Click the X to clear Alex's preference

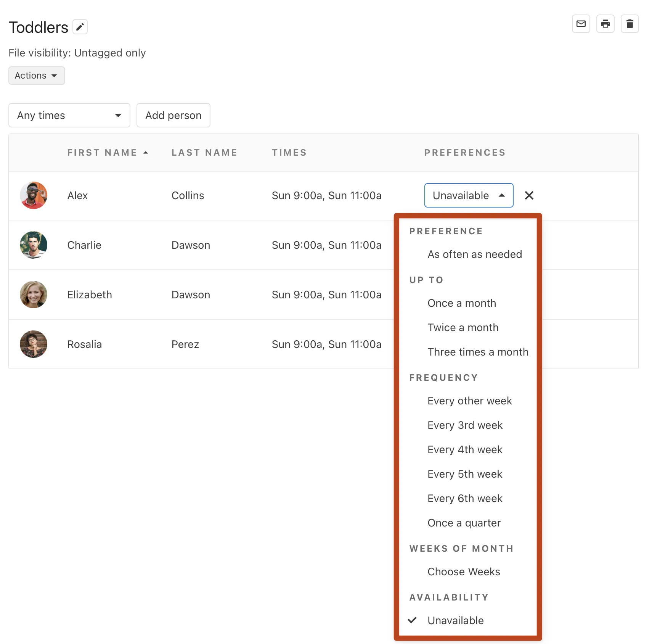point(529,195)
